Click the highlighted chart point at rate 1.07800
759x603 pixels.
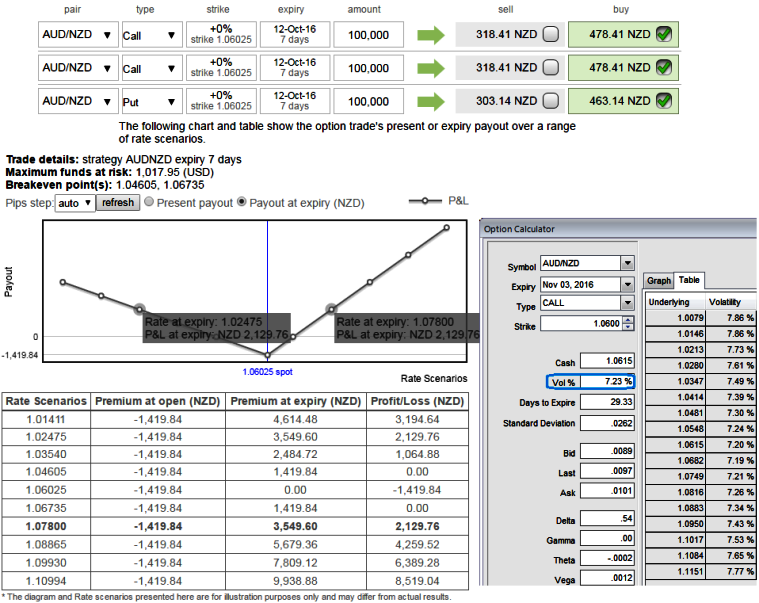tap(330, 310)
